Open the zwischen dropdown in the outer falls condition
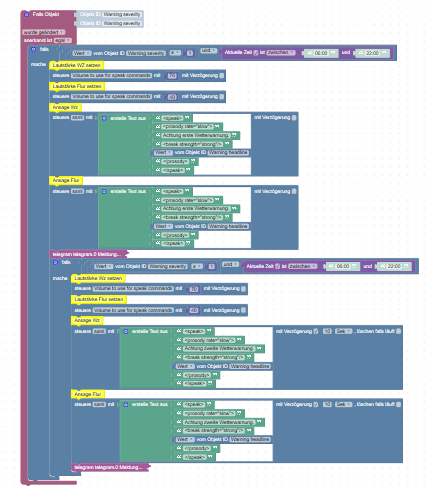Screen dimensions: 430x492 (x=281, y=53)
